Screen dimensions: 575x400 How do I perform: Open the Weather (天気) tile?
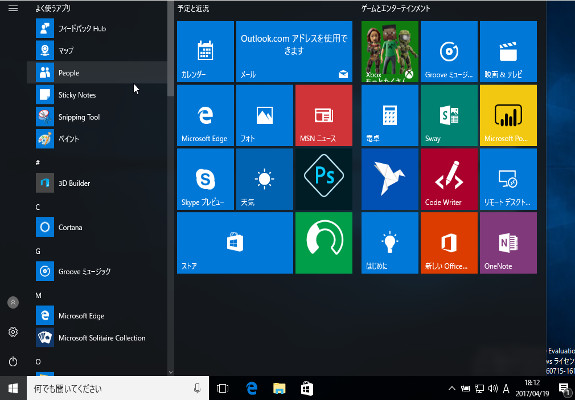click(264, 179)
